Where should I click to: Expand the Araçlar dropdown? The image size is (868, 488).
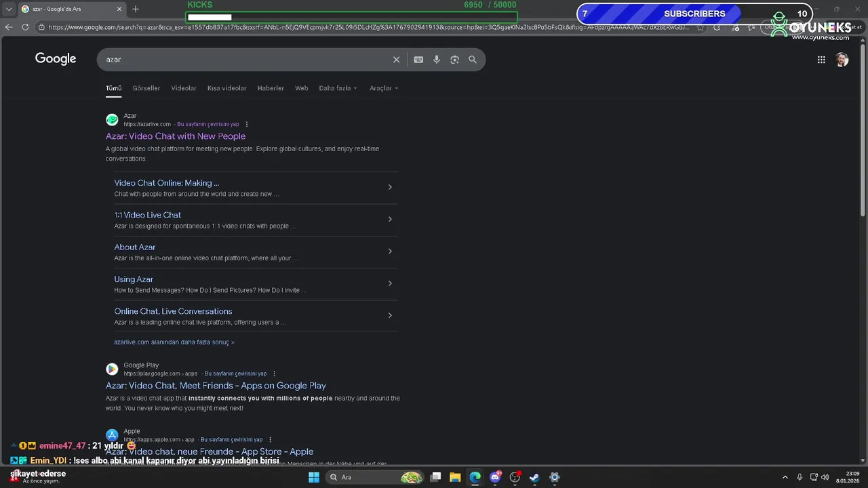pos(384,88)
